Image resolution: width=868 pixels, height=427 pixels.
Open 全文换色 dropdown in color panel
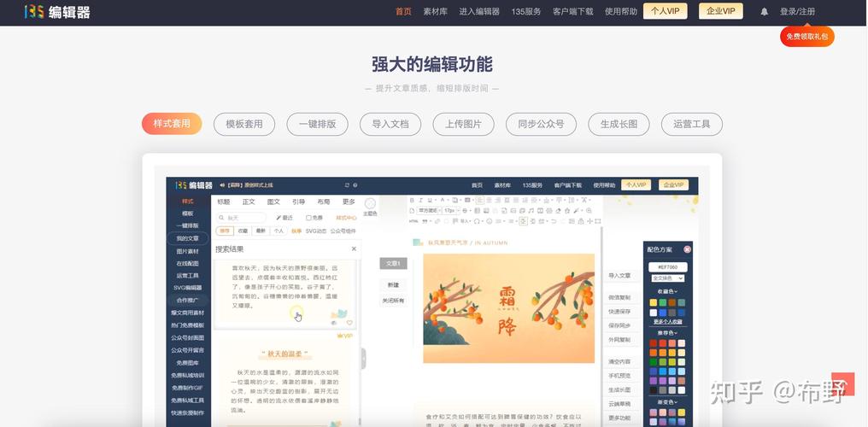coord(667,278)
